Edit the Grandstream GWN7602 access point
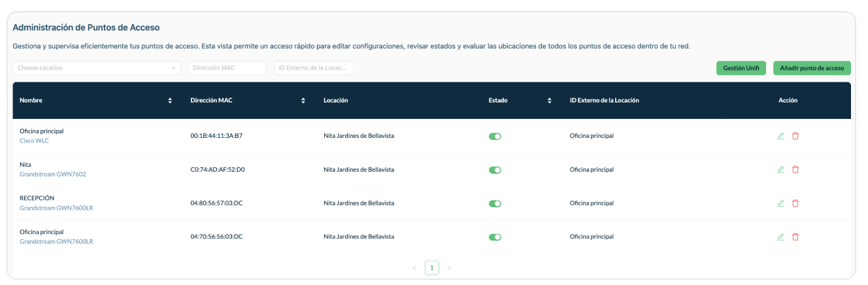 tap(780, 169)
